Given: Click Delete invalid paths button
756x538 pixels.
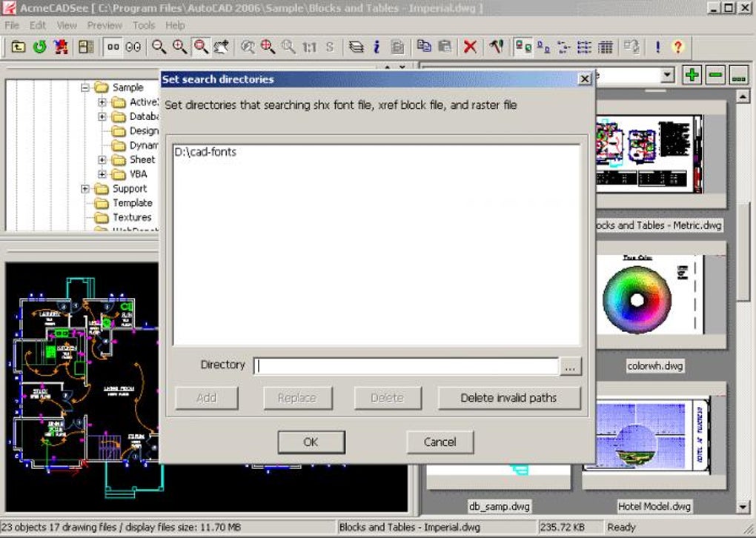Looking at the screenshot, I should pyautogui.click(x=508, y=398).
